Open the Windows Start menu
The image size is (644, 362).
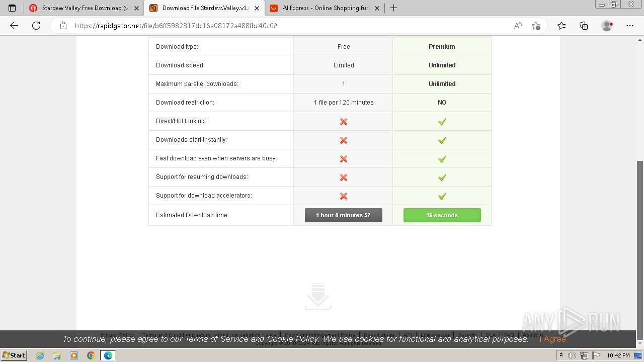coord(14,355)
